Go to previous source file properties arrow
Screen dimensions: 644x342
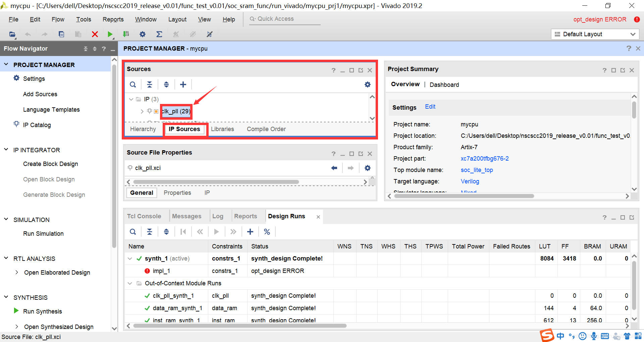334,168
